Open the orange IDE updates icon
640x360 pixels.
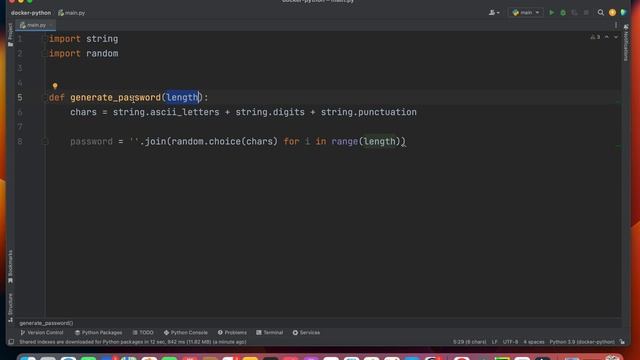(612, 13)
